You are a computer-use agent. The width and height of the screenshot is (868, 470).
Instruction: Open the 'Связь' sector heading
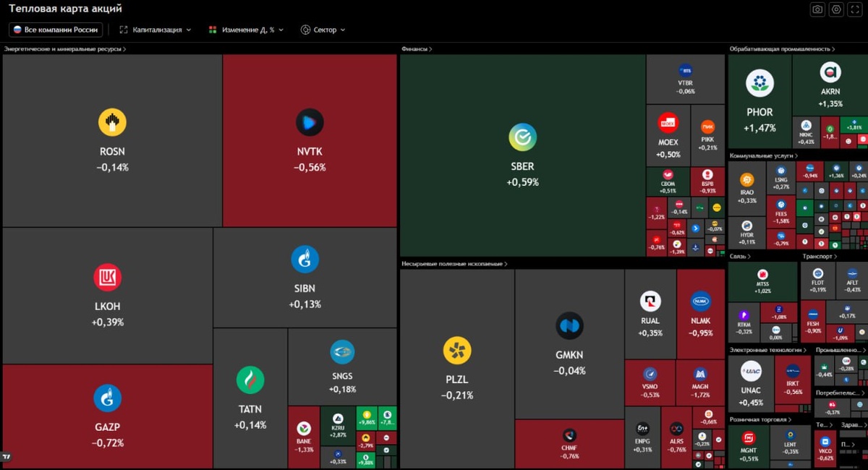click(740, 256)
